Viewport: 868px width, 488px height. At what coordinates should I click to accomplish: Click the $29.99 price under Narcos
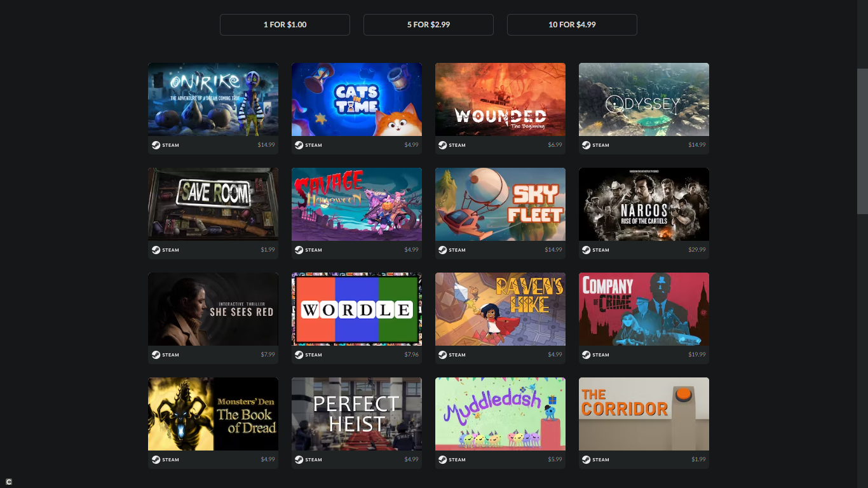click(697, 250)
